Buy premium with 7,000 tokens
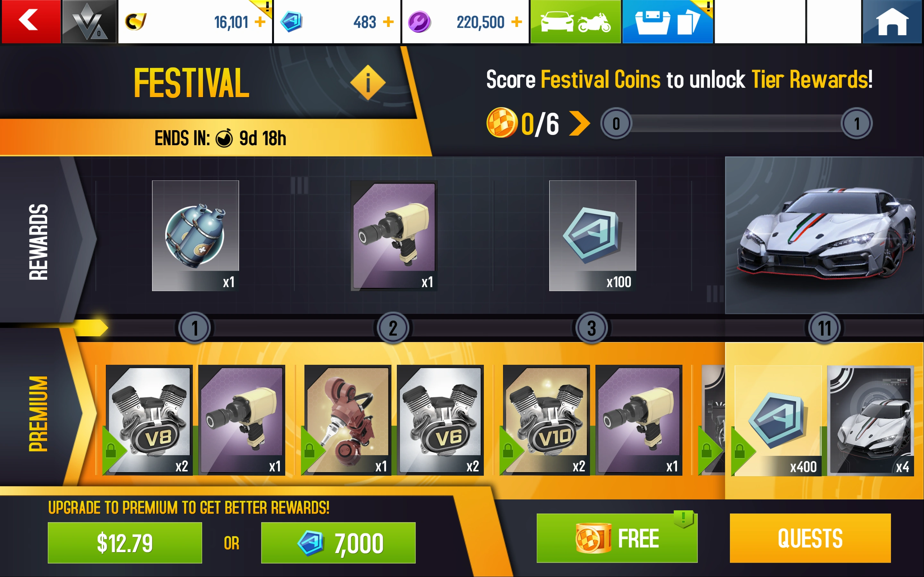 pyautogui.click(x=338, y=543)
